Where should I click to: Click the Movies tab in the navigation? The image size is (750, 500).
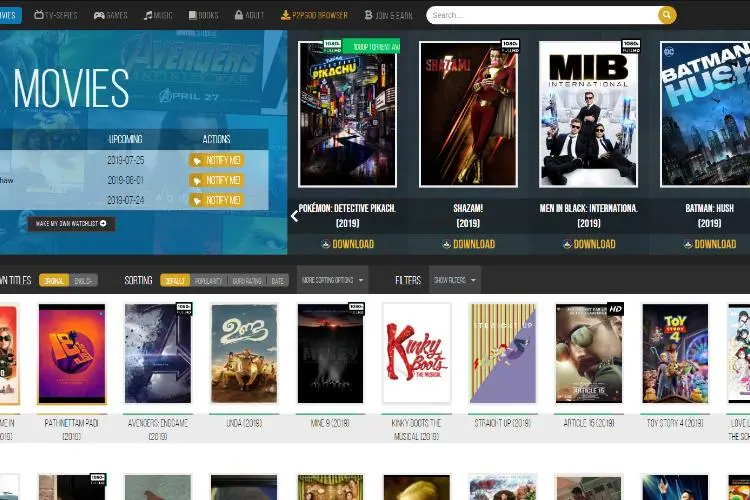[x=9, y=15]
